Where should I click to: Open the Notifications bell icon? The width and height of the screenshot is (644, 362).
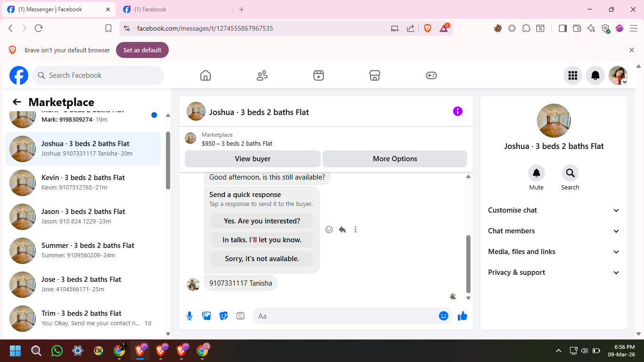[595, 75]
